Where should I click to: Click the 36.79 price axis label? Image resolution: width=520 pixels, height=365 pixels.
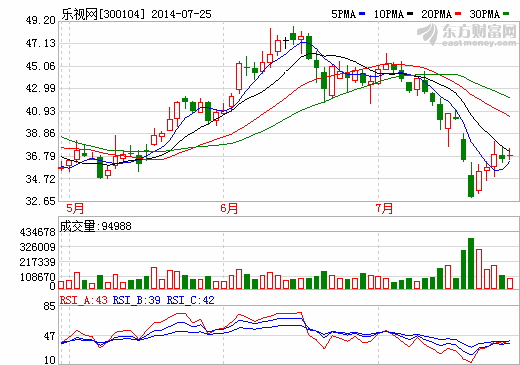[40, 156]
